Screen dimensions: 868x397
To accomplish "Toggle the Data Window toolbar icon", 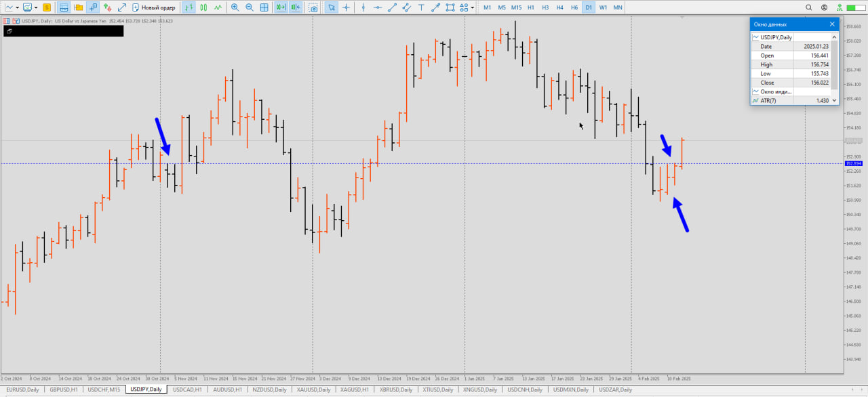I will coord(93,7).
